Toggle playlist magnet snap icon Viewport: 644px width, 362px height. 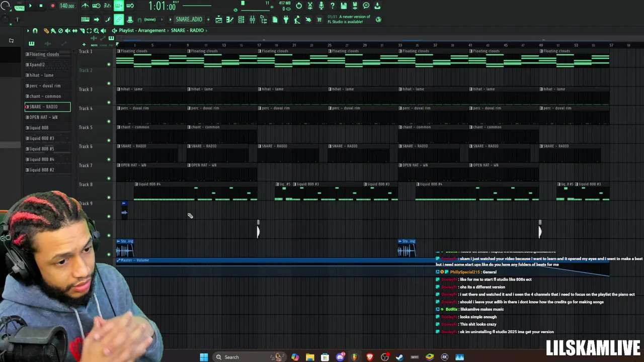(x=35, y=31)
